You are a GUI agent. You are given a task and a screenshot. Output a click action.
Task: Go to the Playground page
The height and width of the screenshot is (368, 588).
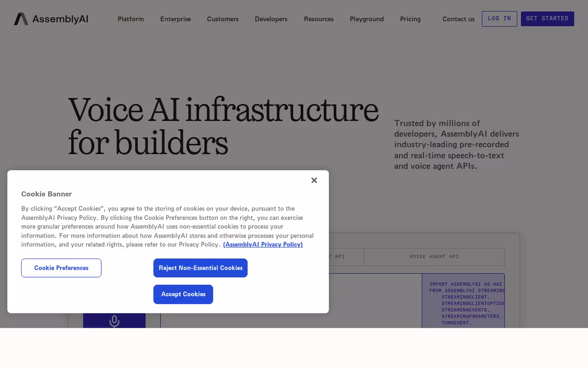tap(367, 19)
